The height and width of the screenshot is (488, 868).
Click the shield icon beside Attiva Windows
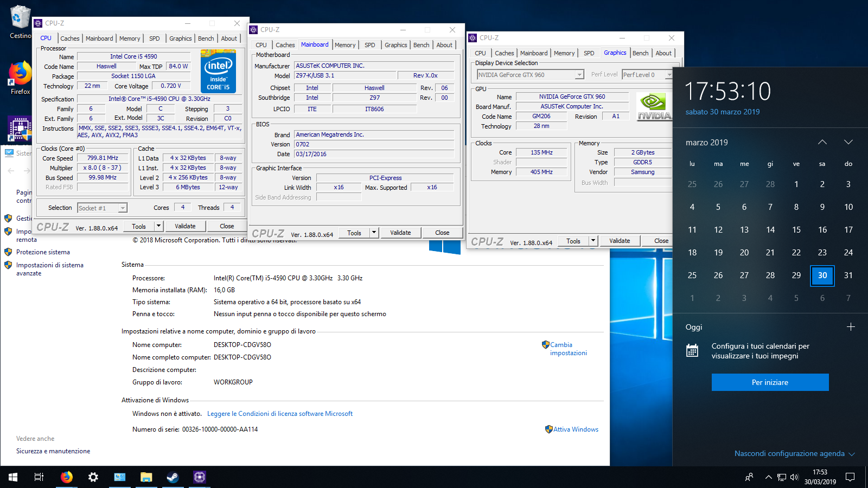[549, 429]
